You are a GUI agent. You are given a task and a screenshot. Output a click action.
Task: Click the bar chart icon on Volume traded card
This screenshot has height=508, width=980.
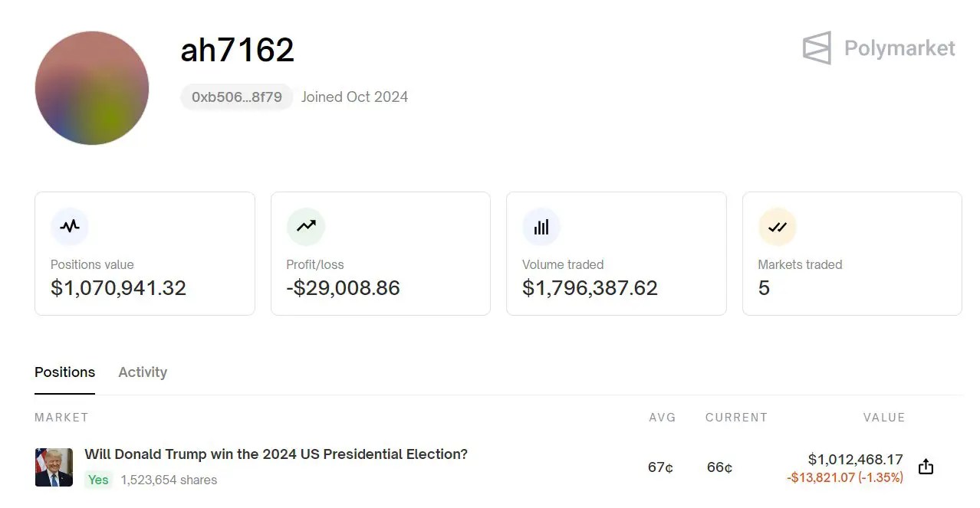(541, 226)
